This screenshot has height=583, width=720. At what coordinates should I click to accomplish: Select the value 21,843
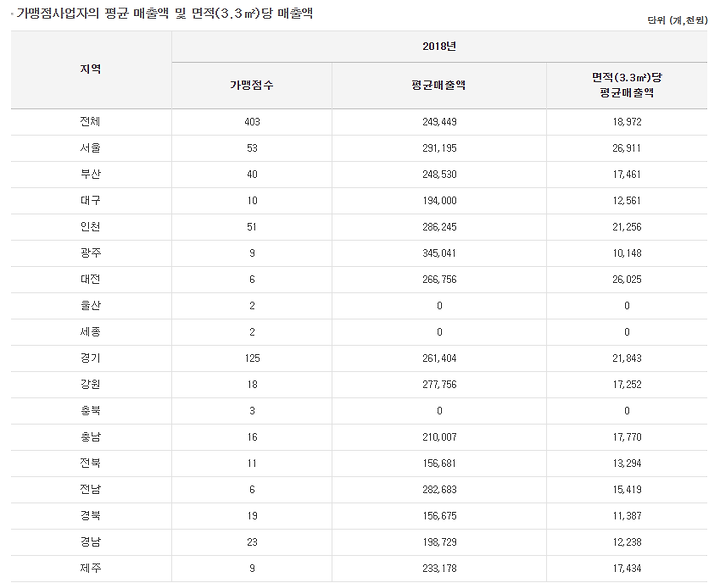point(627,358)
